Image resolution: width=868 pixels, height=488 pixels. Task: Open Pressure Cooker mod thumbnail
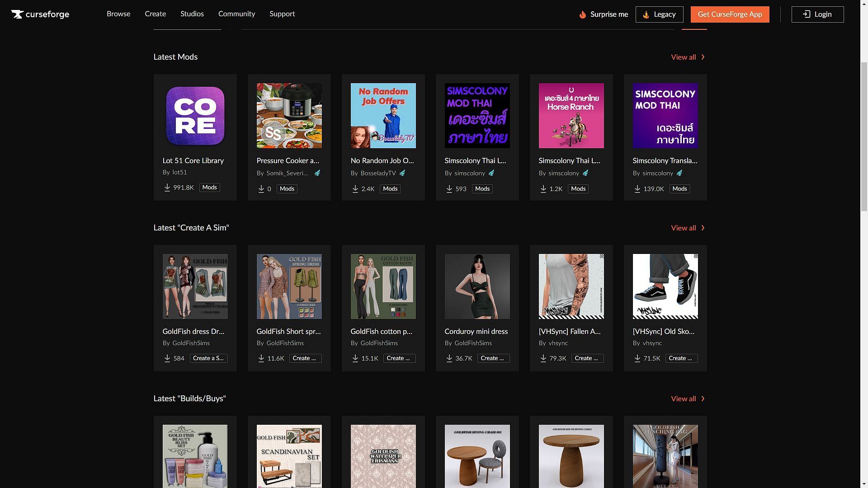[289, 116]
